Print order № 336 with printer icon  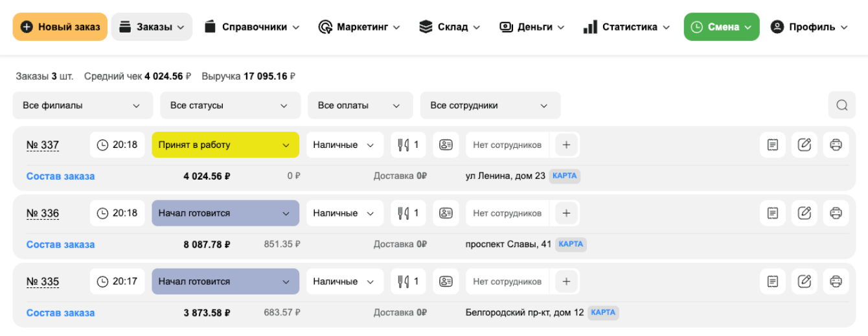[x=836, y=213]
